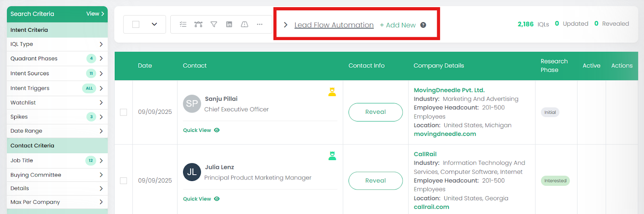The image size is (644, 214).
Task: Click the warning alert icon in the toolbar
Action: click(244, 25)
